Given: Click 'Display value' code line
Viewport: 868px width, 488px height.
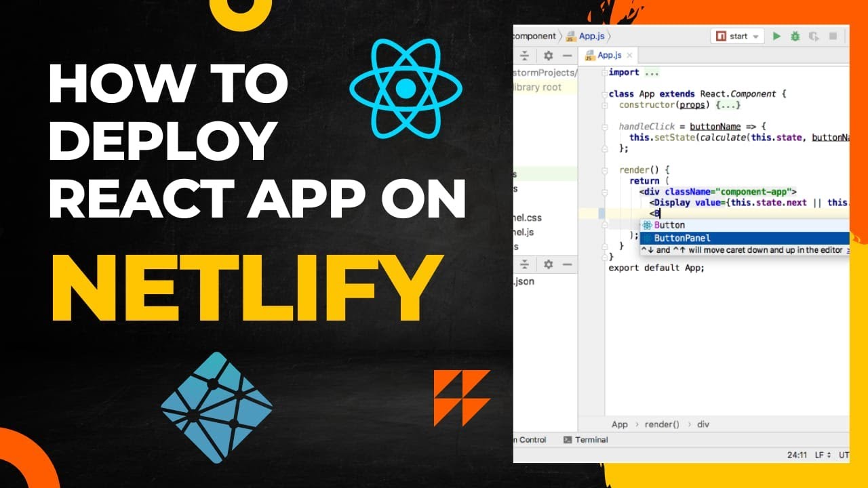Looking at the screenshot, I should click(x=749, y=203).
